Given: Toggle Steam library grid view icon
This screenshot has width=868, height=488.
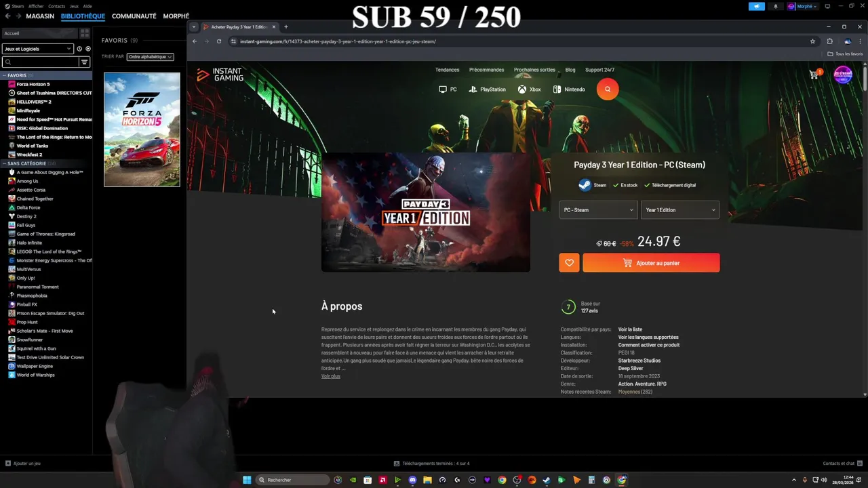Looking at the screenshot, I should 85,33.
